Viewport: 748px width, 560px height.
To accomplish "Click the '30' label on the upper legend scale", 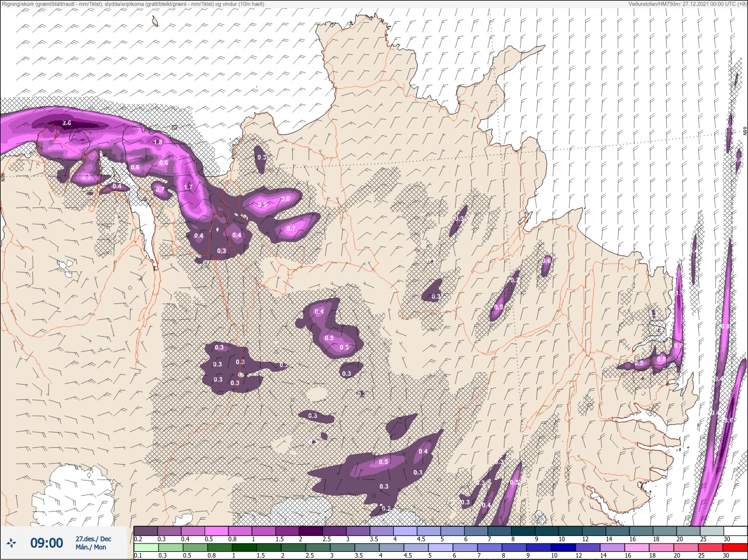I will (x=727, y=539).
